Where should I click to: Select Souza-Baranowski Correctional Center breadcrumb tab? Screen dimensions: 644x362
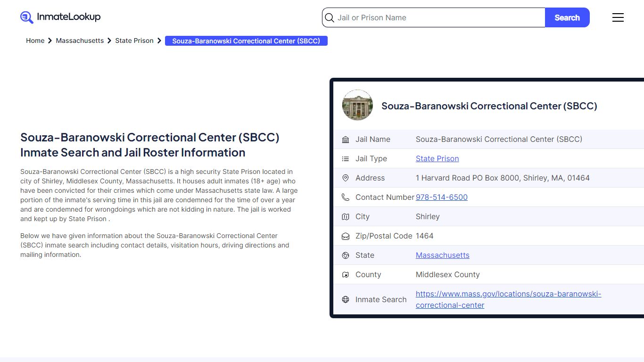coord(246,41)
